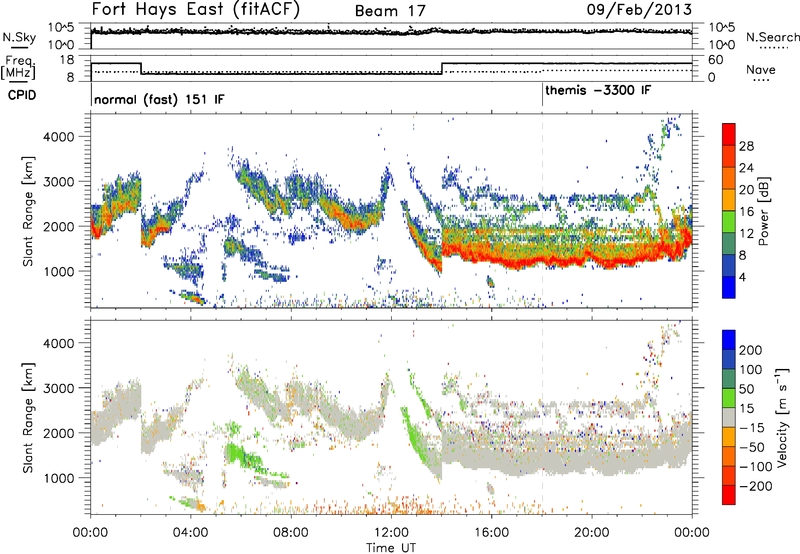The height and width of the screenshot is (554, 800).
Task: Click the gray swatch of the Velocity colorbar
Action: 729,417
